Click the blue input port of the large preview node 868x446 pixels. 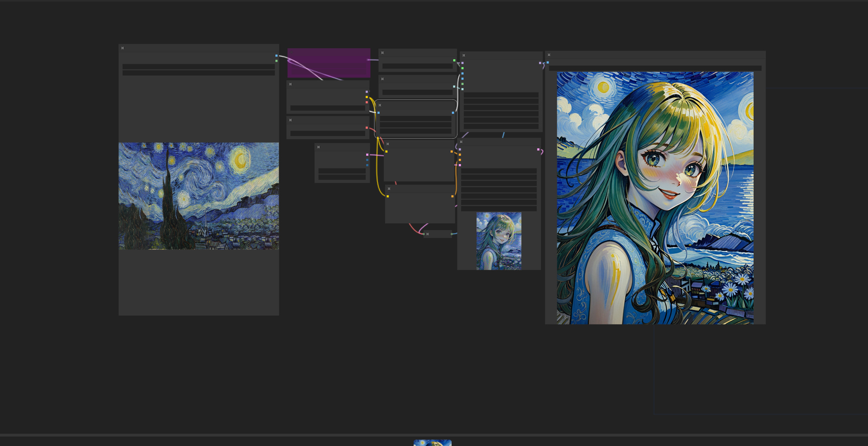[x=548, y=62]
